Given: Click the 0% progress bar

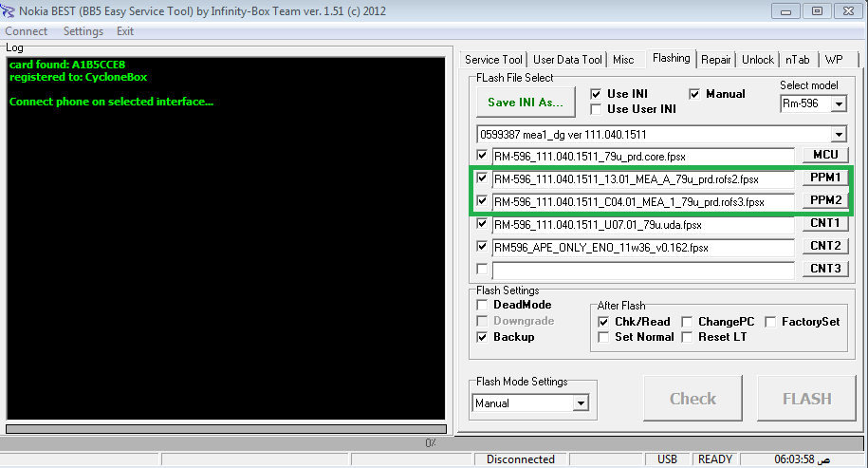Looking at the screenshot, I should click(432, 443).
